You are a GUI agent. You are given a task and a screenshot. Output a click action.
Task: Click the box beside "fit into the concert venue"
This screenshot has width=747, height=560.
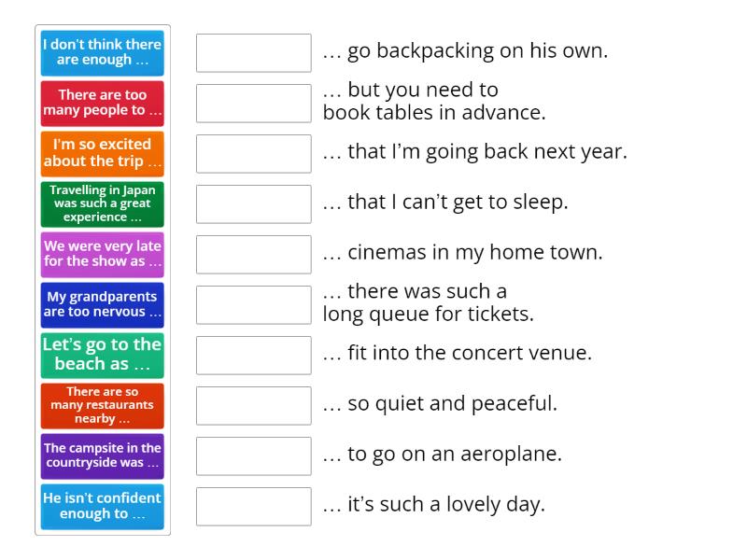(253, 355)
